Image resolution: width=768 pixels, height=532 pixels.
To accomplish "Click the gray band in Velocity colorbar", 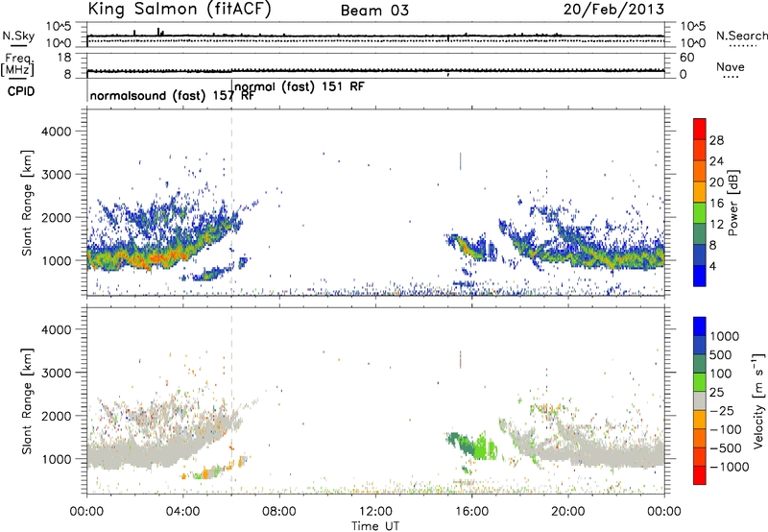I will pos(700,400).
